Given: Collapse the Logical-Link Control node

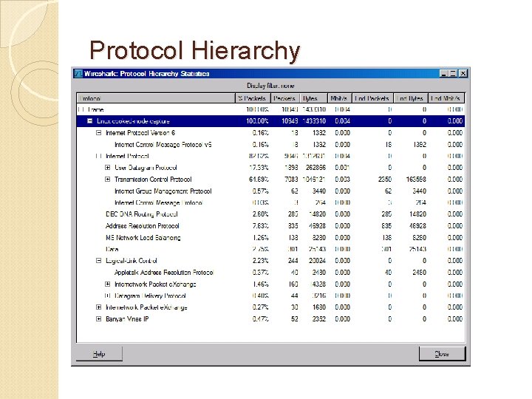Looking at the screenshot, I should click(x=98, y=261).
